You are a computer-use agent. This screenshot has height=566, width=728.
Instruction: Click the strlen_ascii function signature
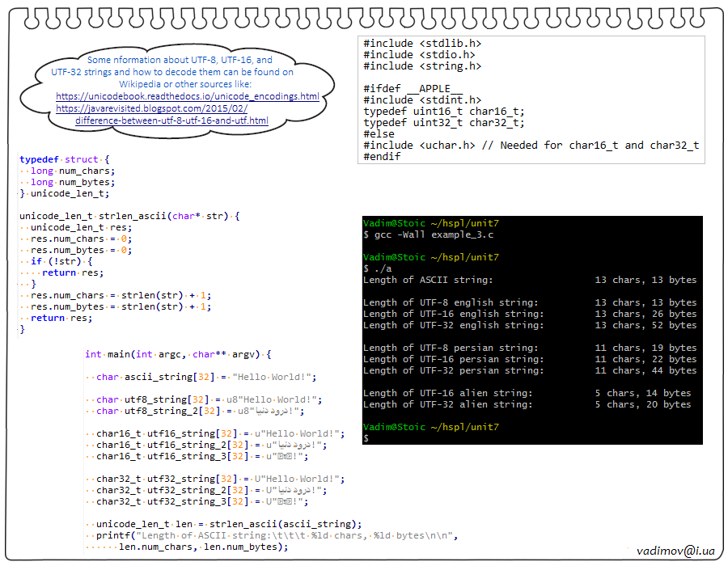pyautogui.click(x=129, y=217)
